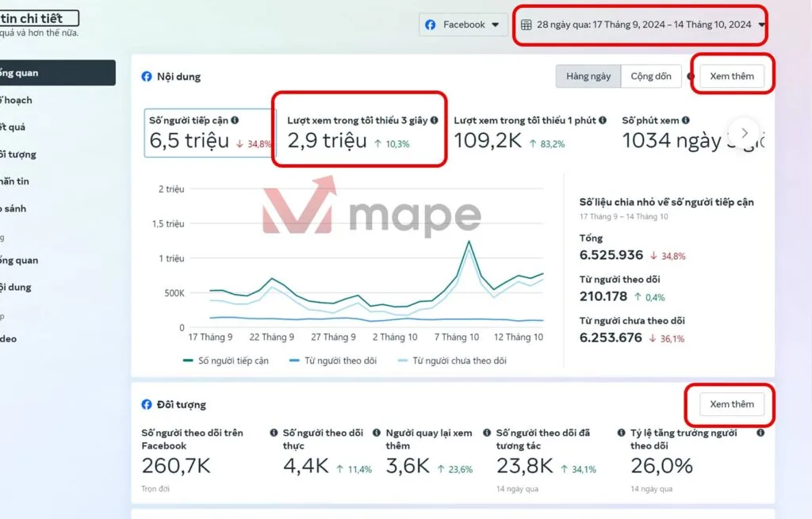Switch chart to Hàng ngày view
This screenshot has height=519, width=812.
[x=588, y=76]
